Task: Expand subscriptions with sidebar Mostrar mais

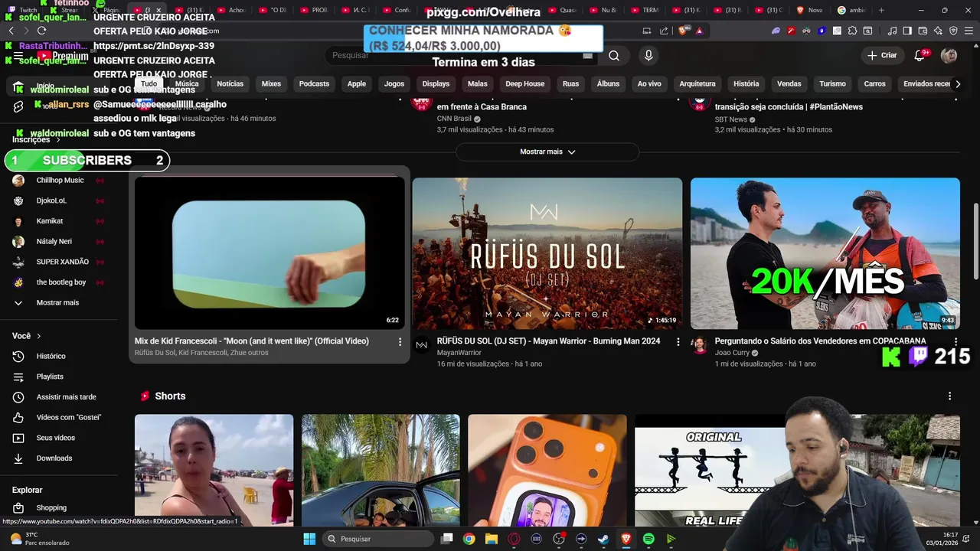Action: click(x=57, y=302)
